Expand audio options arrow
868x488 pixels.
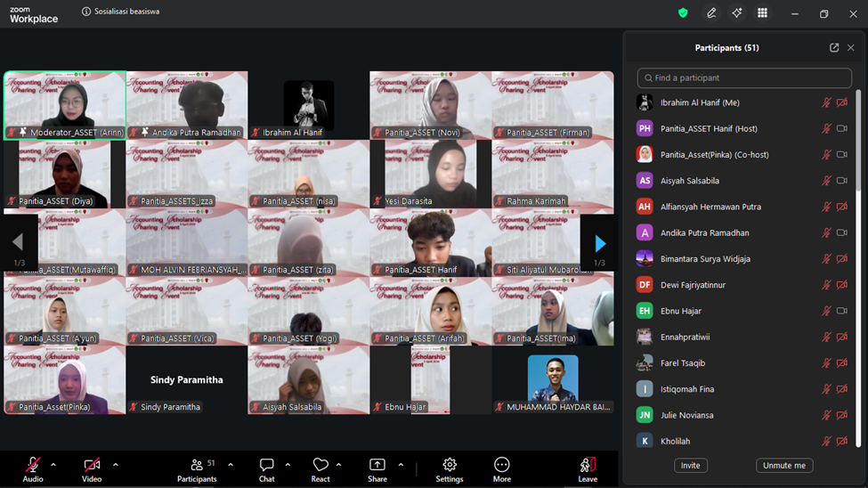[x=53, y=465]
